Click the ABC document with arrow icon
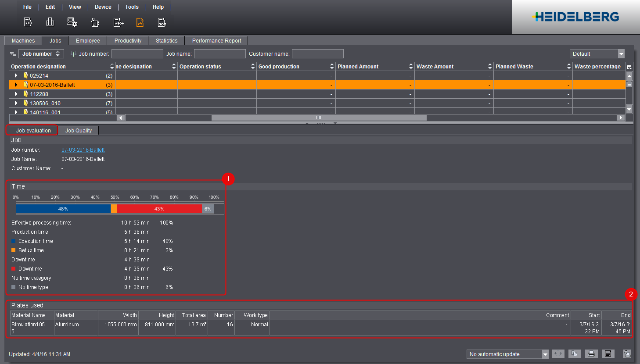Viewport: 640px width, 364px height. 118,22
